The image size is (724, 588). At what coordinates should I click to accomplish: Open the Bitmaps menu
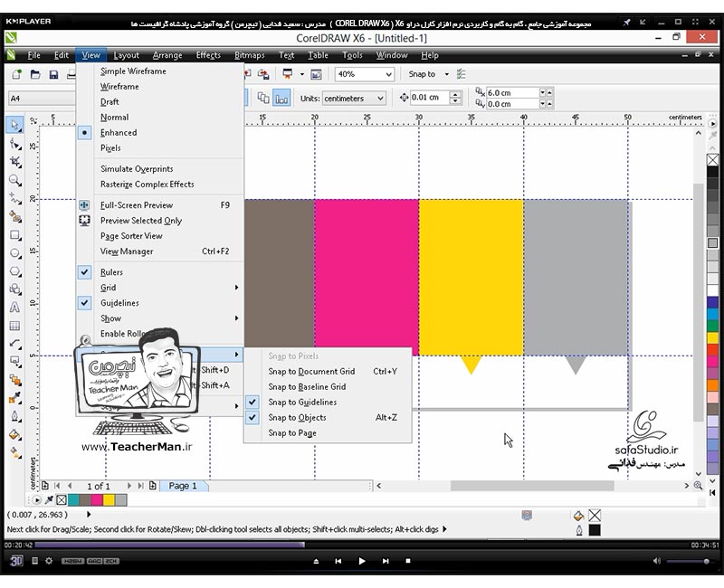coord(250,55)
